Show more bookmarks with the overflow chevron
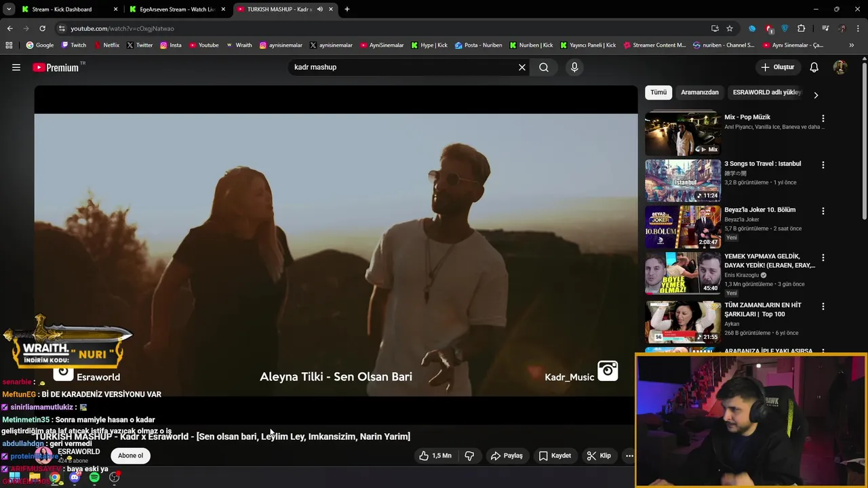Screen dimensions: 868x488 coord(852,45)
